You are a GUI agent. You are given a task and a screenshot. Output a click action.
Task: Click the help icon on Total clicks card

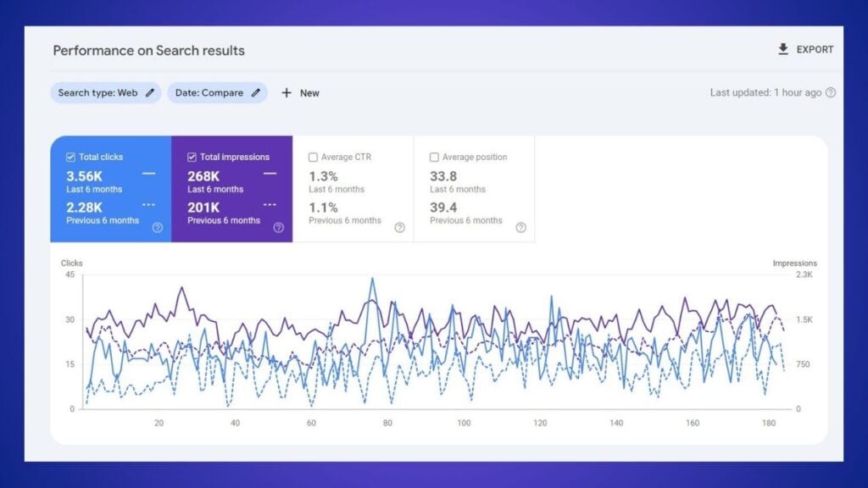[158, 227]
